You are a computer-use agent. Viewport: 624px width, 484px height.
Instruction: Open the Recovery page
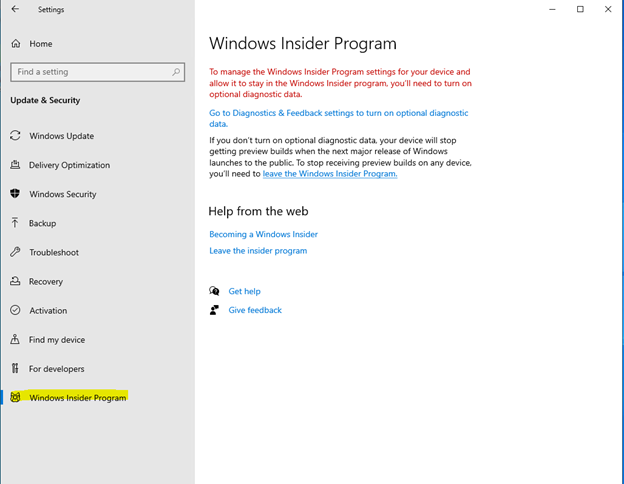point(46,281)
